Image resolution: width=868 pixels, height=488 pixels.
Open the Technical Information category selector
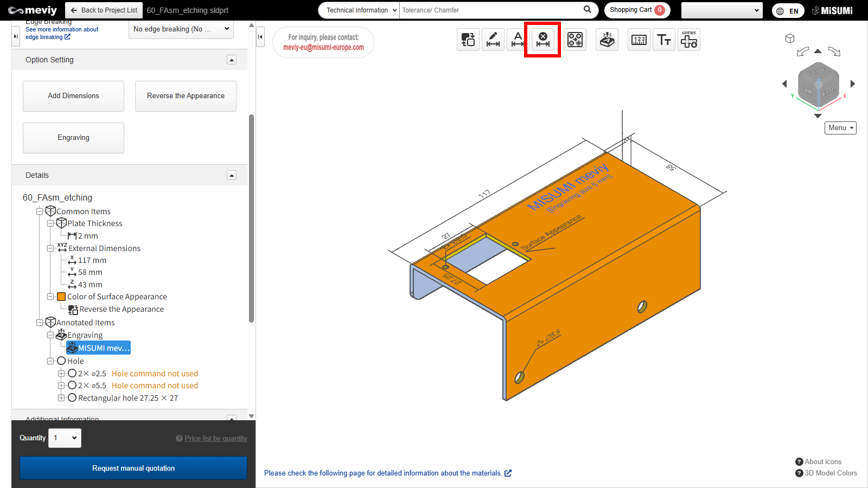359,10
